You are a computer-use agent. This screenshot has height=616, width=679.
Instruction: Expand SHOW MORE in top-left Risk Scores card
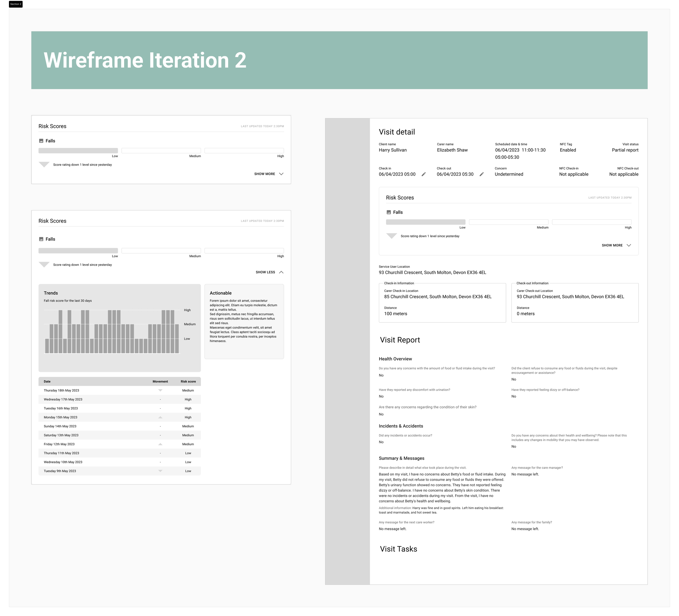[269, 174]
